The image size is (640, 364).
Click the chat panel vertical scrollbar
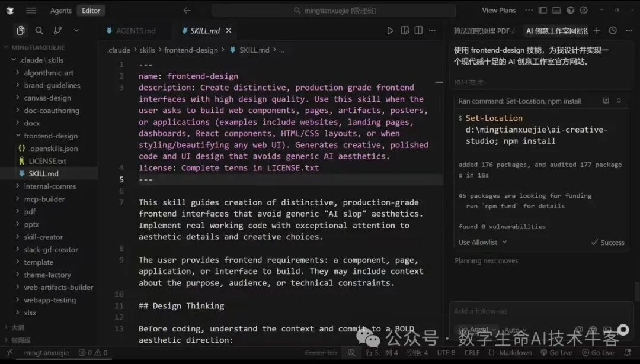click(636, 291)
